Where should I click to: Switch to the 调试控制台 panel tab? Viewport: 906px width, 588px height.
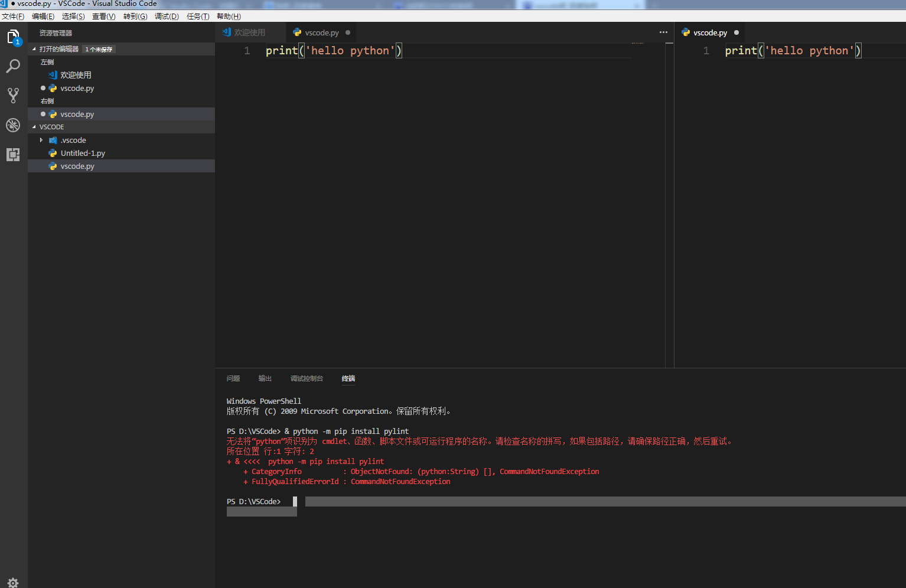click(307, 378)
